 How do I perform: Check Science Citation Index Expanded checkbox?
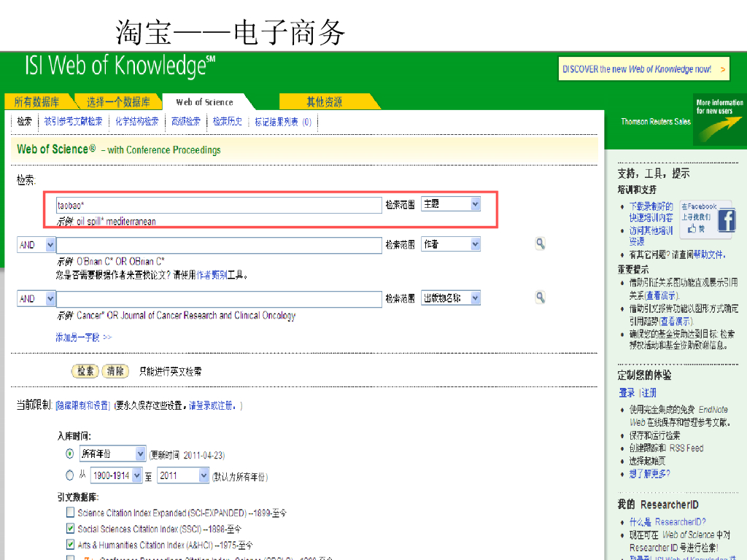71,513
